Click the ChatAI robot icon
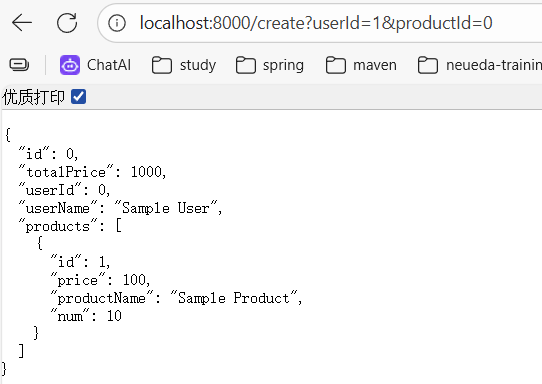Viewport: 542px width, 384px height. pyautogui.click(x=70, y=65)
